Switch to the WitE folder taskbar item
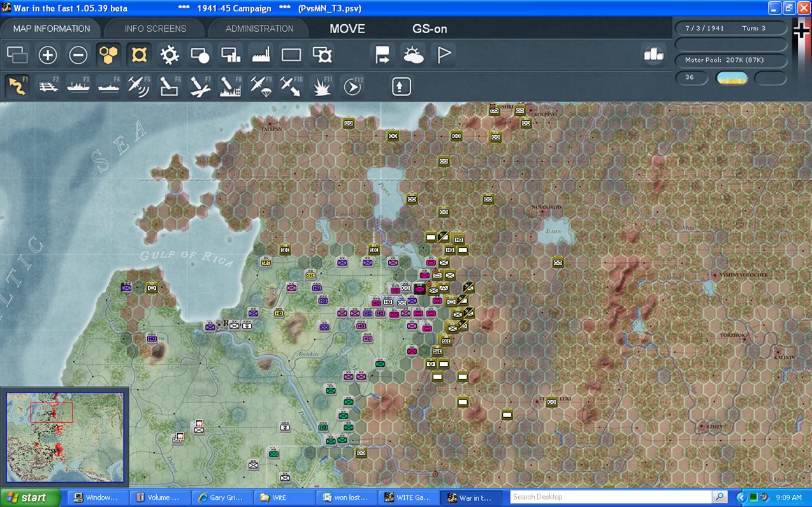Viewport: 812px width, 507px height. [284, 497]
